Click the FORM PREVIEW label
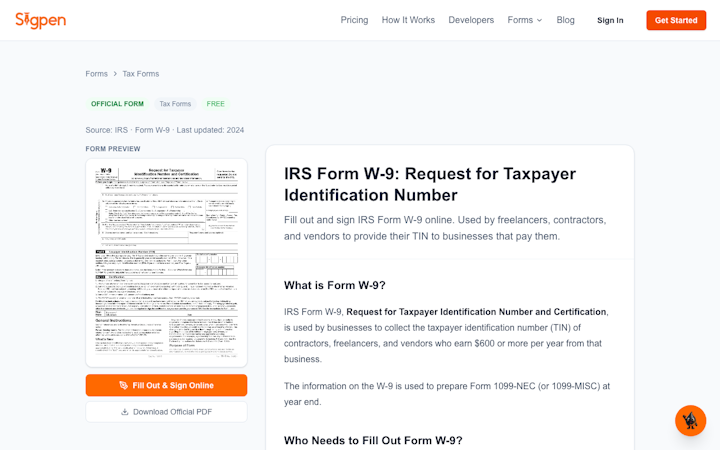The height and width of the screenshot is (450, 720). (113, 149)
